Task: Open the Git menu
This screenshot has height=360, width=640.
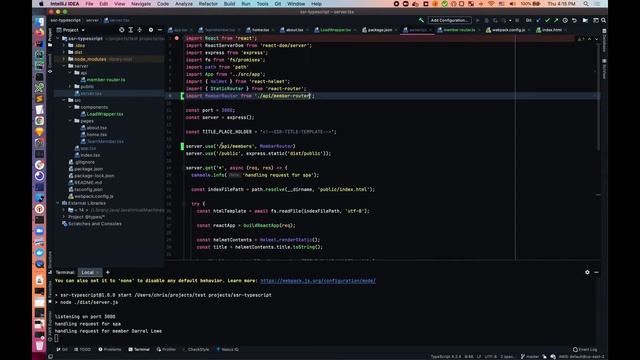Action: [x=278, y=4]
